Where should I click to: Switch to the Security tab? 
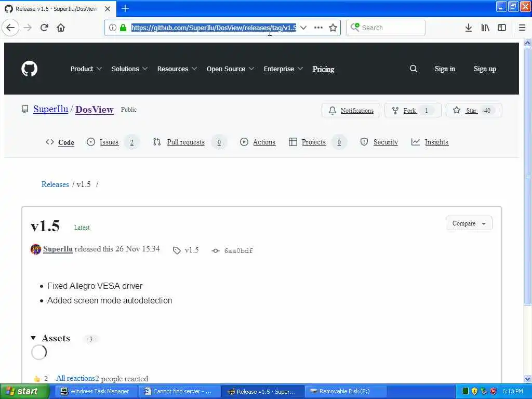(x=379, y=142)
